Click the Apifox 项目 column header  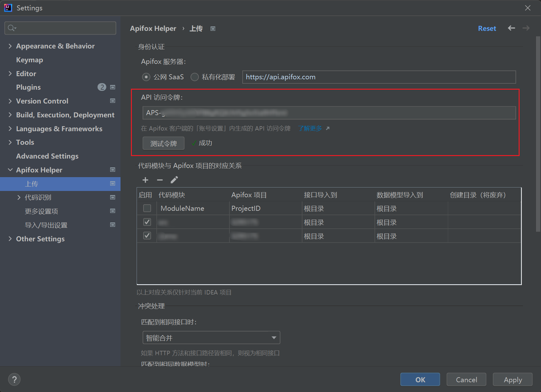point(249,195)
